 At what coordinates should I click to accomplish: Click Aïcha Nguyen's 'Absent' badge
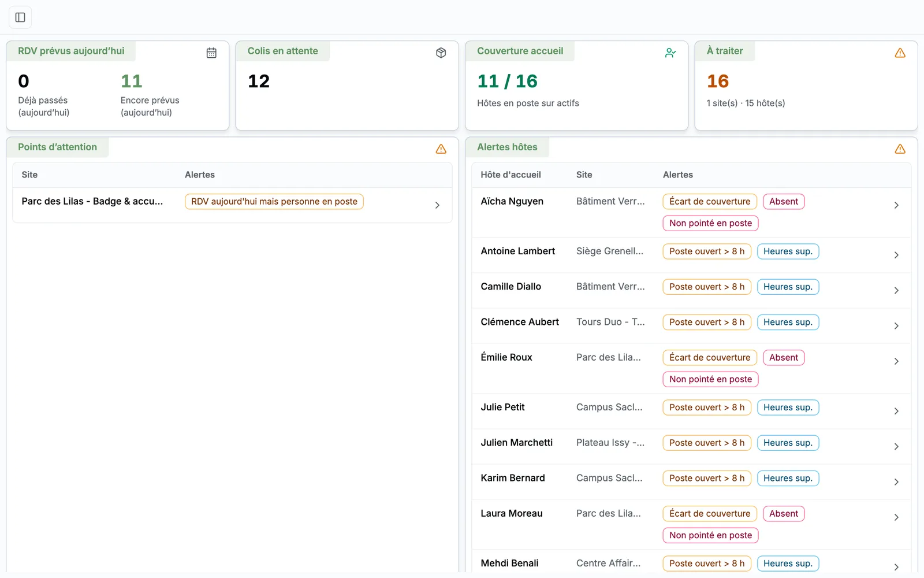(784, 202)
